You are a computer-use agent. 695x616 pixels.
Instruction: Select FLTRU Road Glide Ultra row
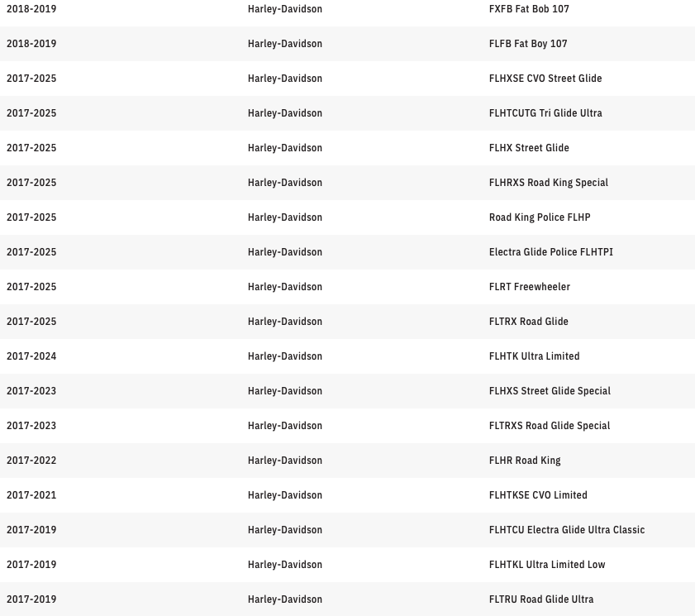point(541,599)
